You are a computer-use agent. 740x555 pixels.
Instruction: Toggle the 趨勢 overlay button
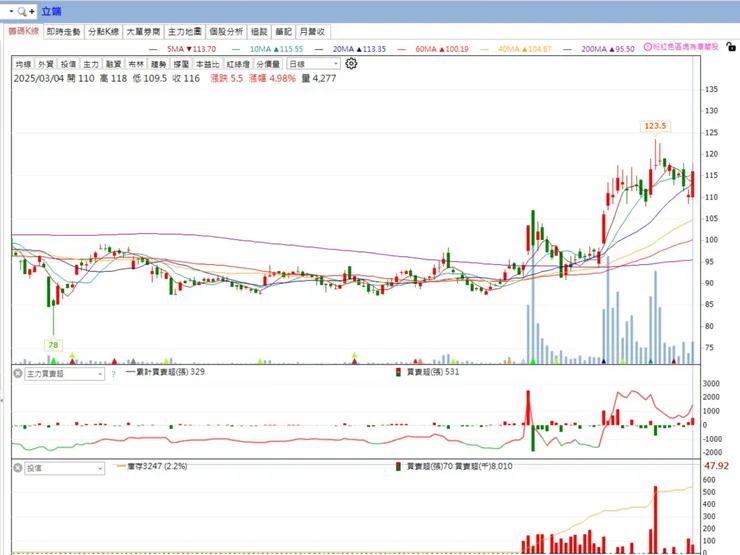point(159,64)
